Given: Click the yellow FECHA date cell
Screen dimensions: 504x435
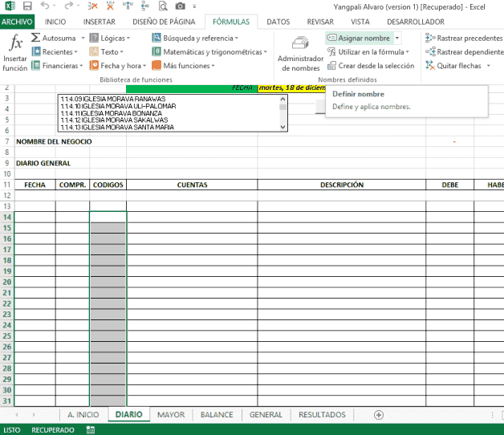Looking at the screenshot, I should click(x=291, y=87).
